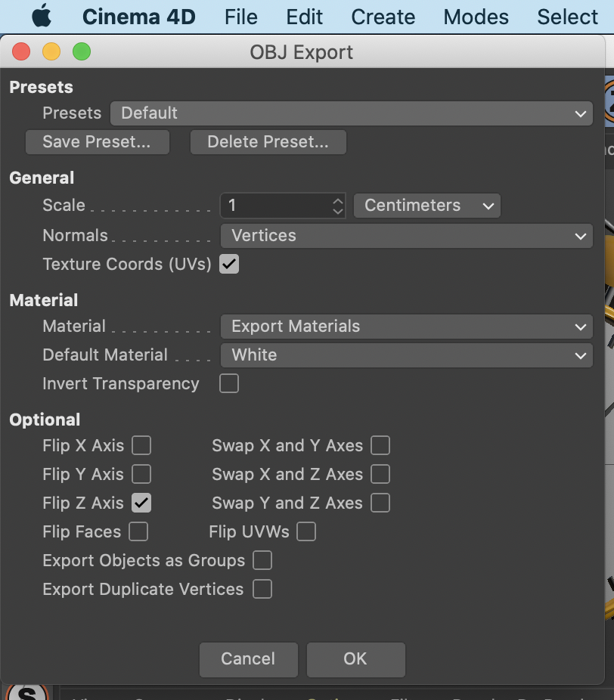This screenshot has width=614, height=700.
Task: Open the Modes menu
Action: coord(476,17)
